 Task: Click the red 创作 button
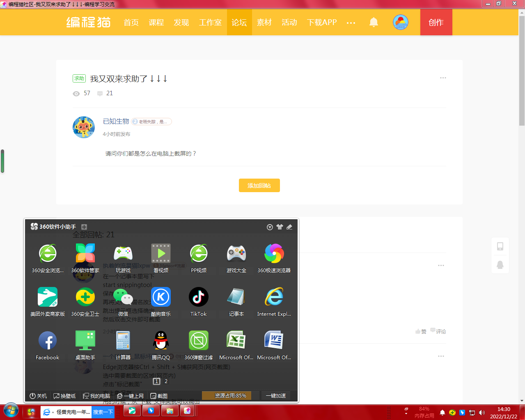(x=436, y=22)
